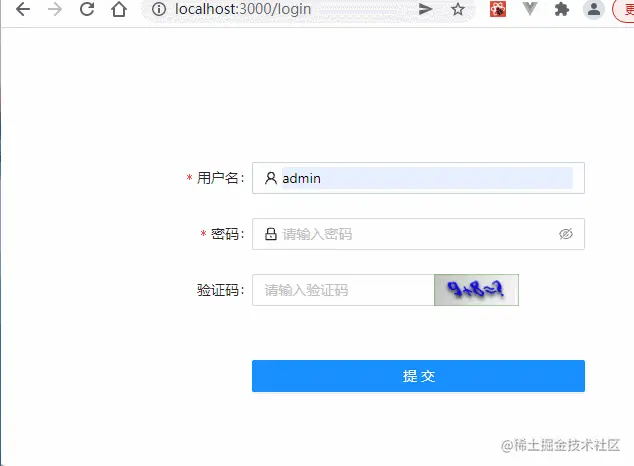This screenshot has height=466, width=634.
Task: Go back with the browser back arrow
Action: (23, 9)
